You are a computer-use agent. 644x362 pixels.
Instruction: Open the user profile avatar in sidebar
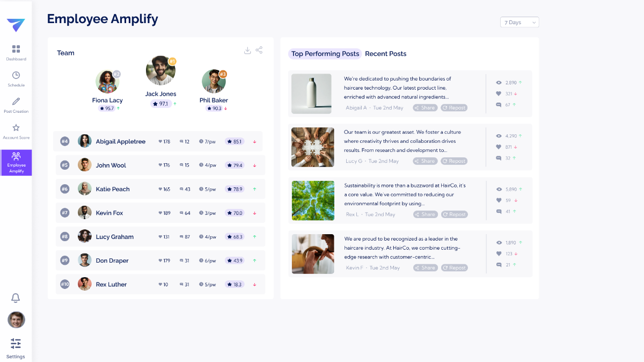[16, 320]
